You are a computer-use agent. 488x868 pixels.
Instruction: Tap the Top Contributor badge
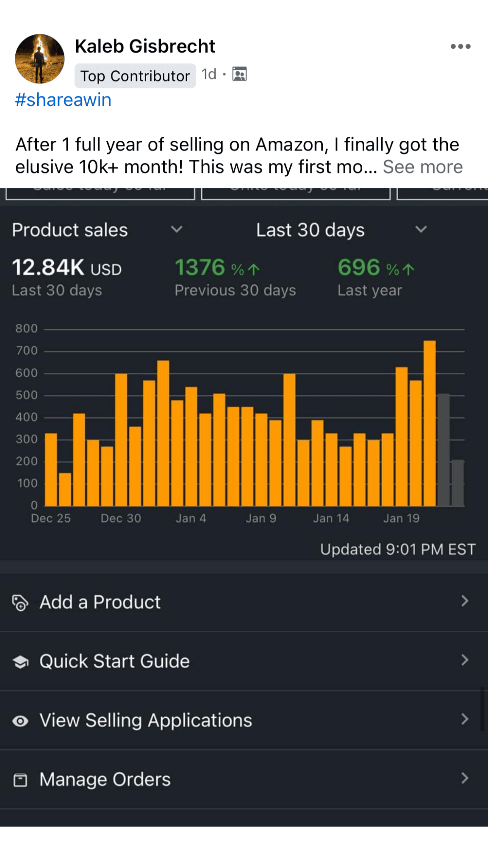point(135,76)
